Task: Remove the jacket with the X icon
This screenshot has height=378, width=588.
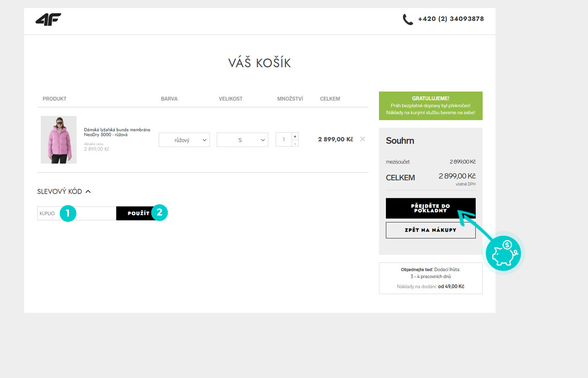Action: pyautogui.click(x=362, y=139)
